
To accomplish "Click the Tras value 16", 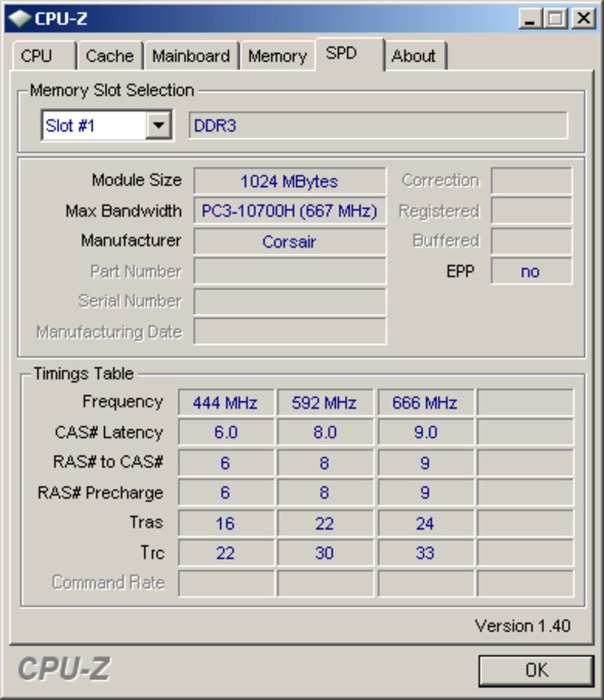I will coord(226,523).
